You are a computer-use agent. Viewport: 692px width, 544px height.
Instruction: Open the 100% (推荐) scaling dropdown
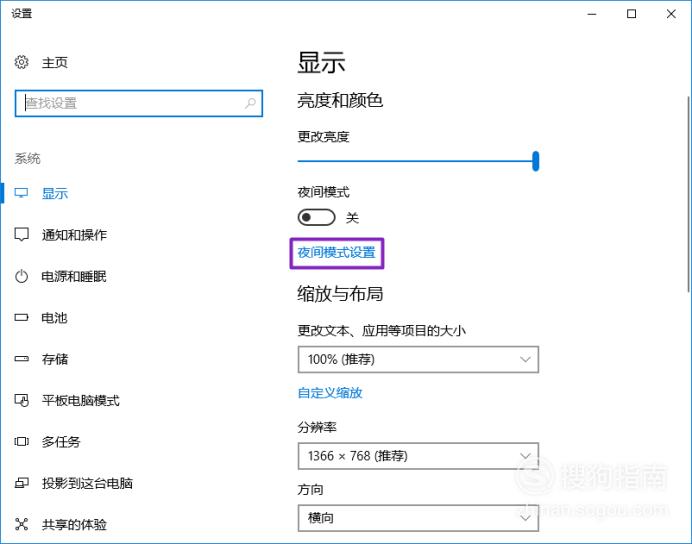(x=418, y=359)
